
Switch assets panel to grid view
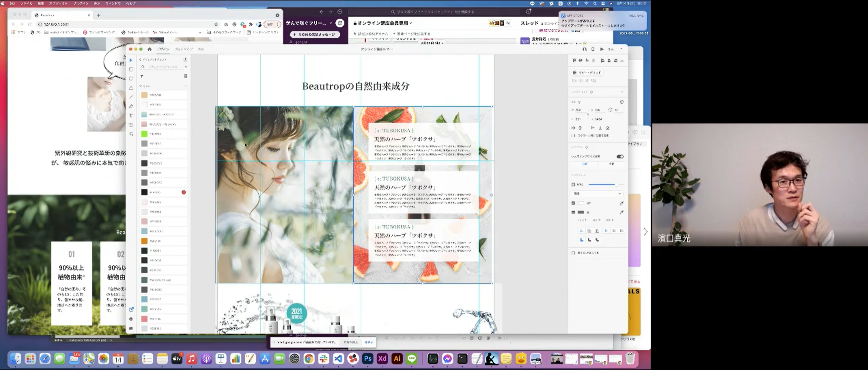pyautogui.click(x=186, y=76)
